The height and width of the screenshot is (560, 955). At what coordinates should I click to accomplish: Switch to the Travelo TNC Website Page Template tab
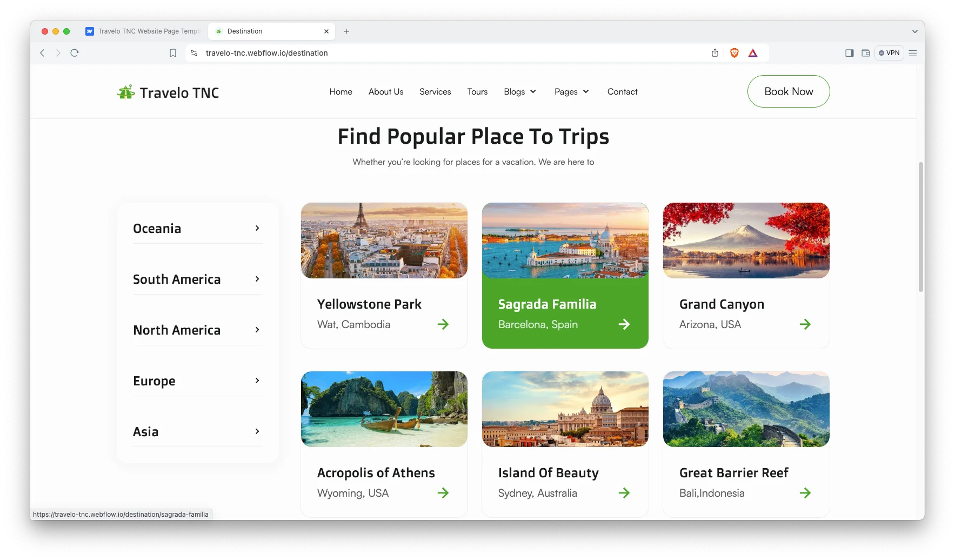click(143, 31)
